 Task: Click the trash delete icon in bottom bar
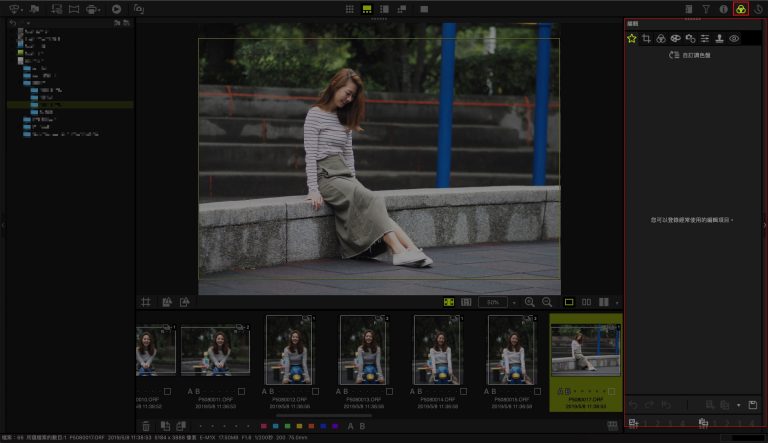click(146, 426)
